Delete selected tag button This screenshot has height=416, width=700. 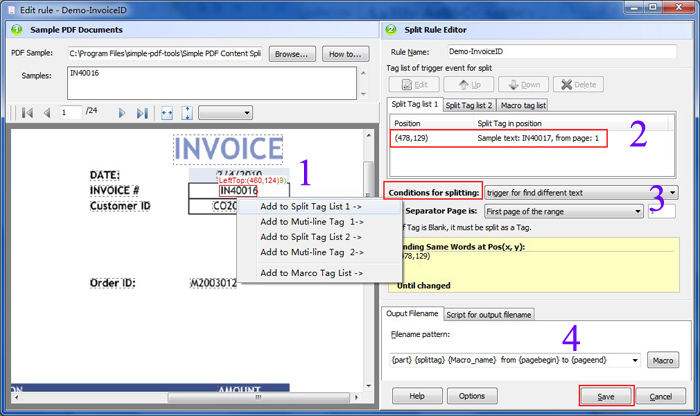(578, 84)
